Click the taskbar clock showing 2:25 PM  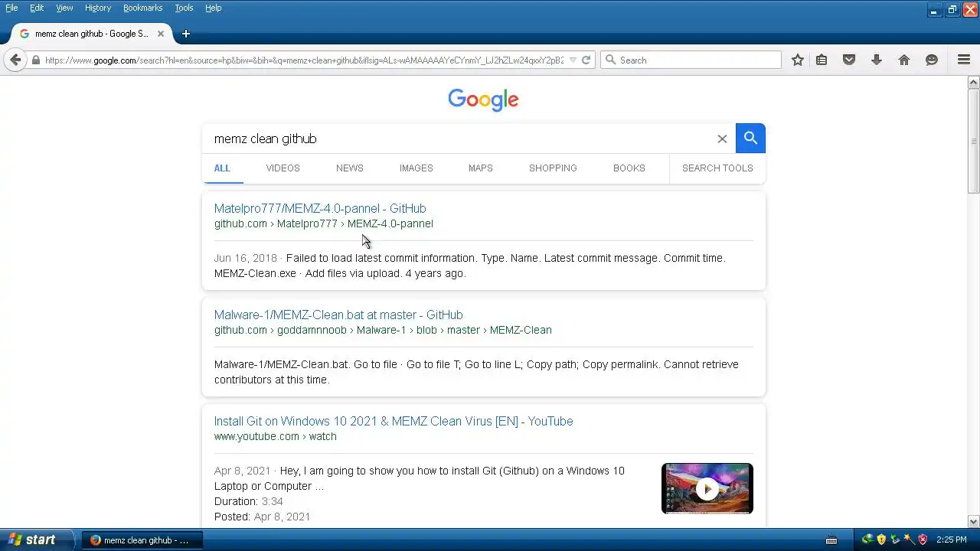pyautogui.click(x=952, y=540)
